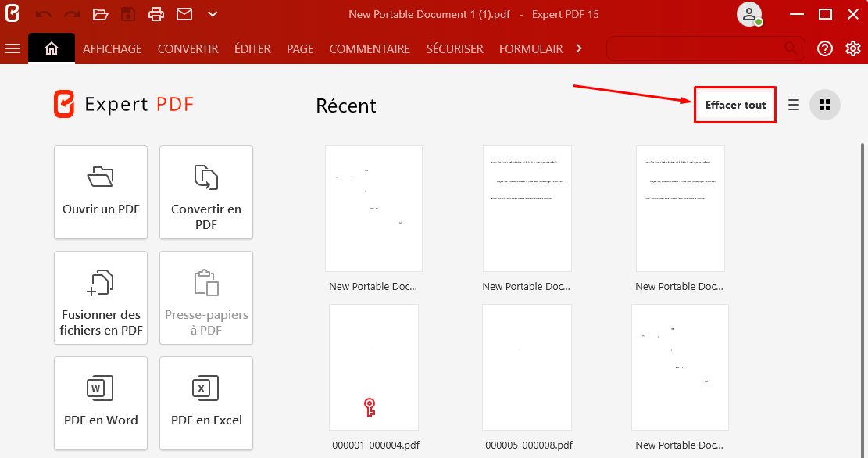Viewport: 868px width, 458px height.
Task: Print the document with the printer icon
Action: point(156,14)
